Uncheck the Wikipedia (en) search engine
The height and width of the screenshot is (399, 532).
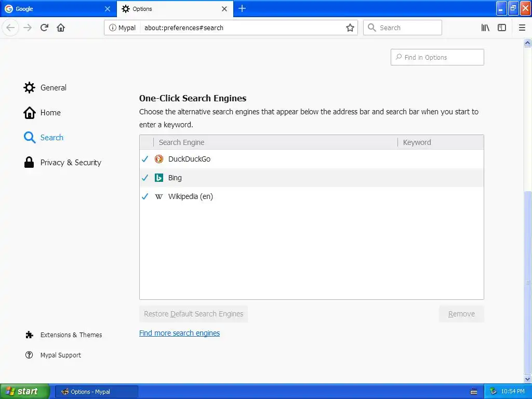(145, 196)
